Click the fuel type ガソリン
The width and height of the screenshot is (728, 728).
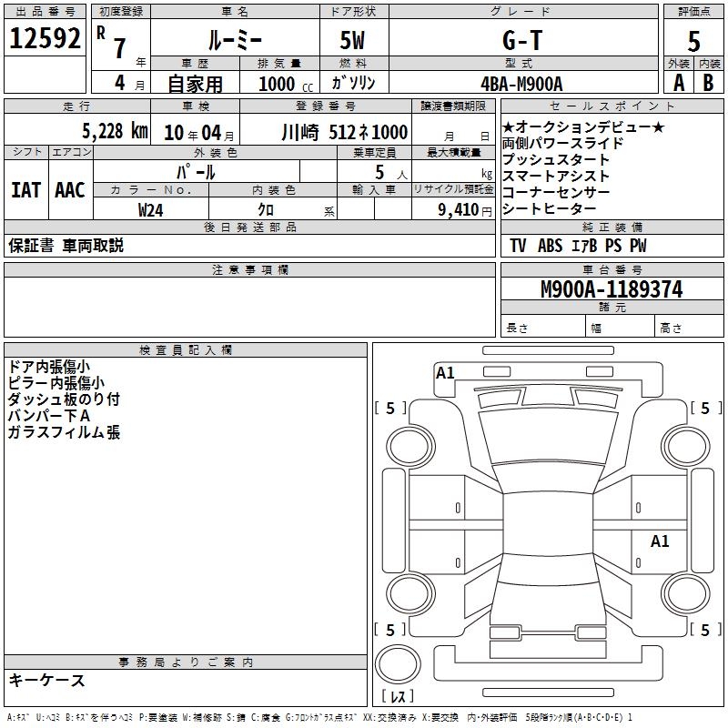pos(353,83)
